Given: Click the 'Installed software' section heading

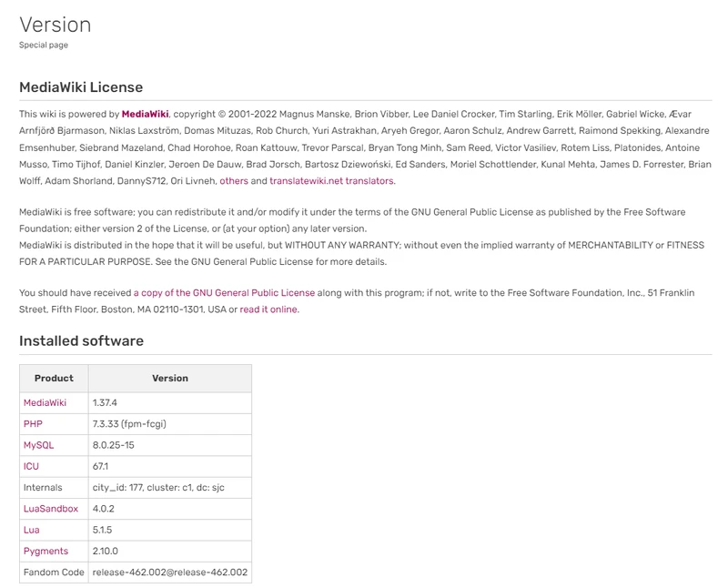Looking at the screenshot, I should (81, 341).
